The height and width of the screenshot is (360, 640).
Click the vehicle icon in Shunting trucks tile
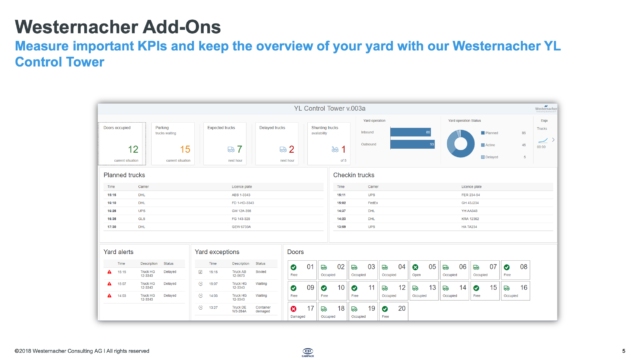click(335, 149)
